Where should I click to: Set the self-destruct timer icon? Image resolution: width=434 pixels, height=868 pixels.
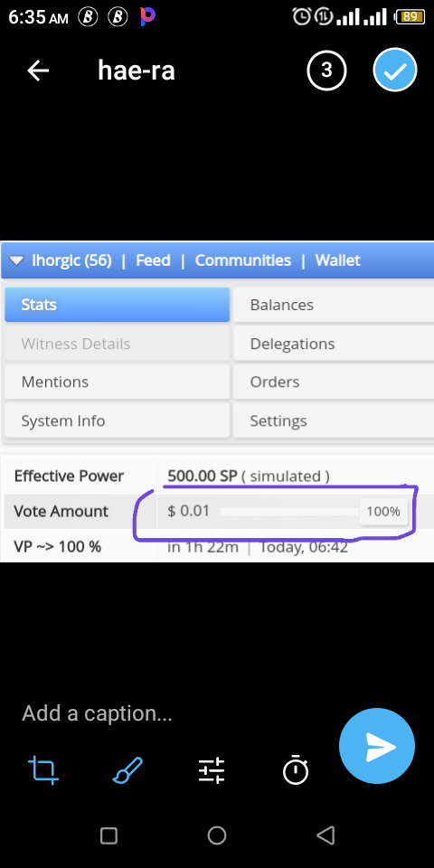(296, 769)
